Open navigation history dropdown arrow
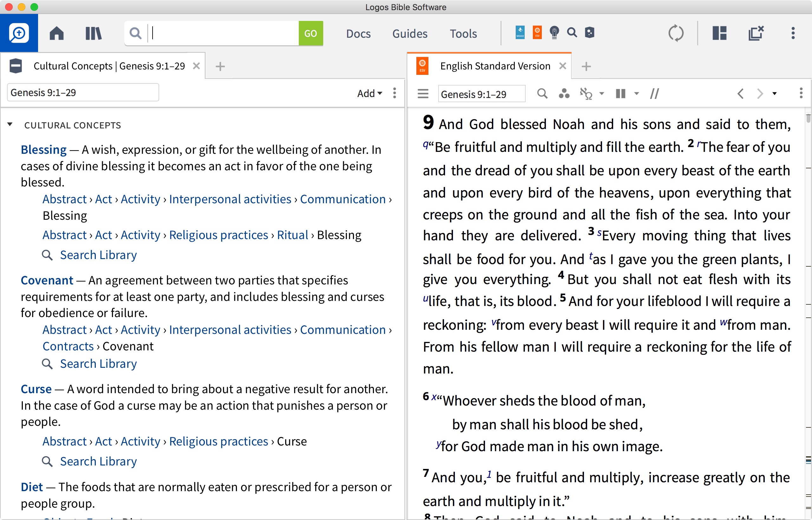This screenshot has width=812, height=520. [x=775, y=94]
